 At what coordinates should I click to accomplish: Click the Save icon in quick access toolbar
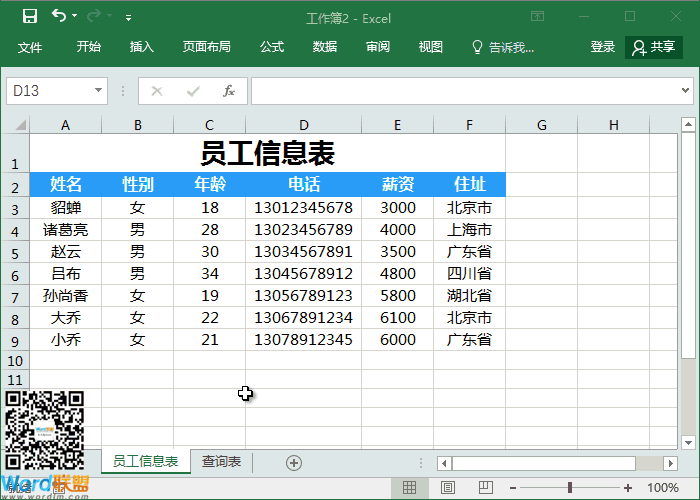click(30, 17)
